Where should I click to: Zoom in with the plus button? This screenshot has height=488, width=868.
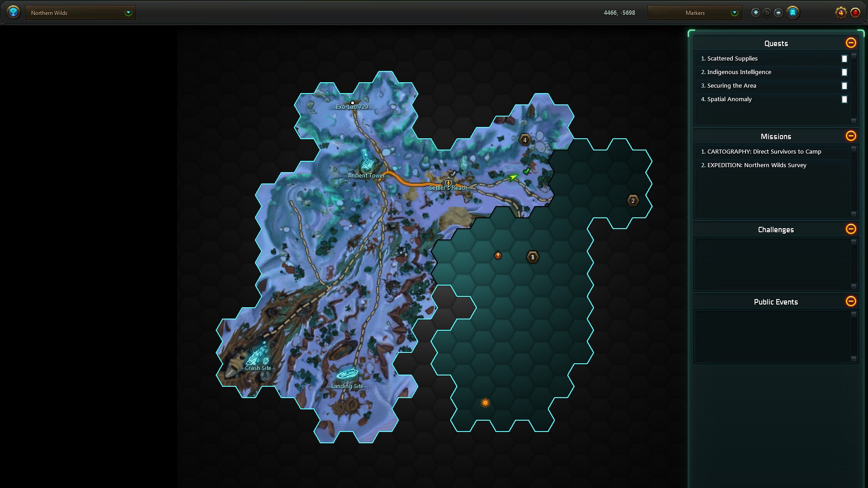click(x=755, y=13)
